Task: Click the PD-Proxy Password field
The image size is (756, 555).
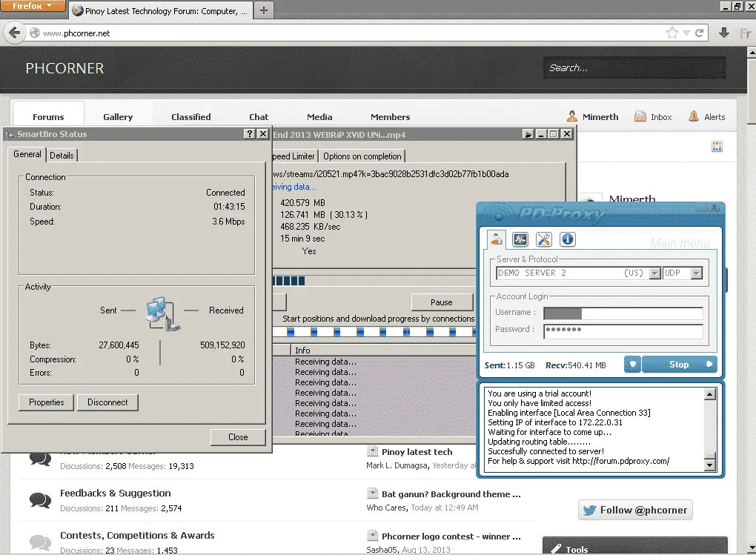Action: 623,330
